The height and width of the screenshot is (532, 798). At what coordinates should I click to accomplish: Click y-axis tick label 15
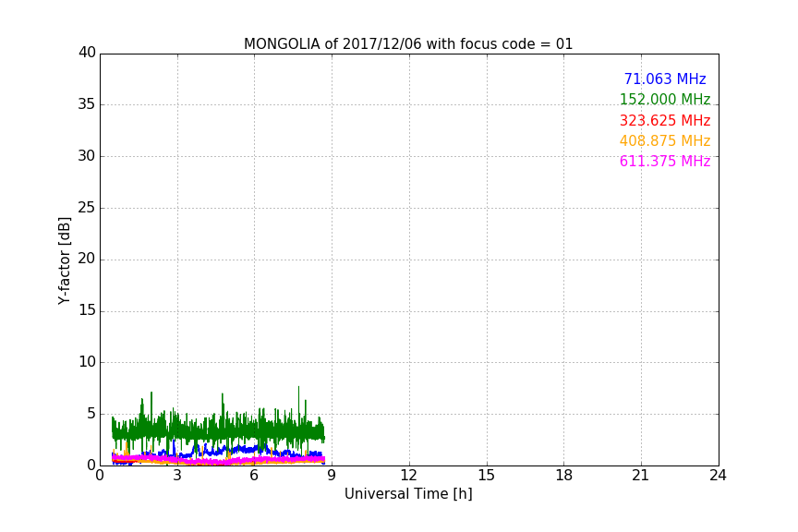tap(87, 310)
